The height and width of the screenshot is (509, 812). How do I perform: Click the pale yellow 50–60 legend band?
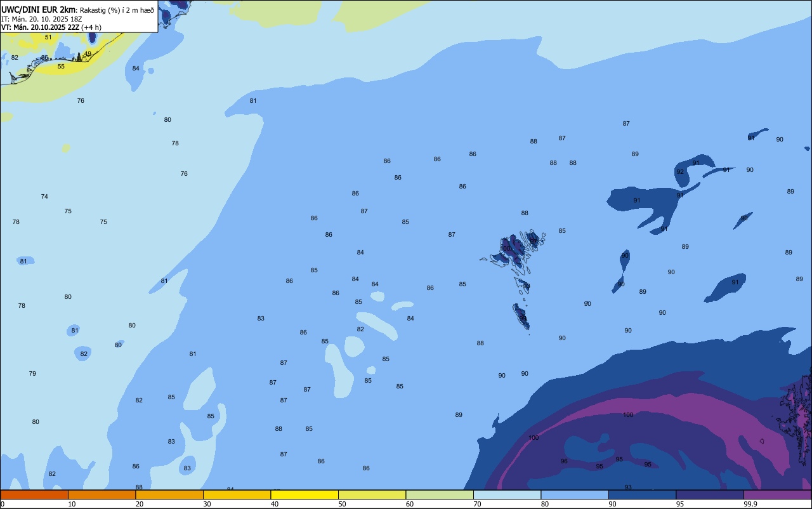click(372, 494)
